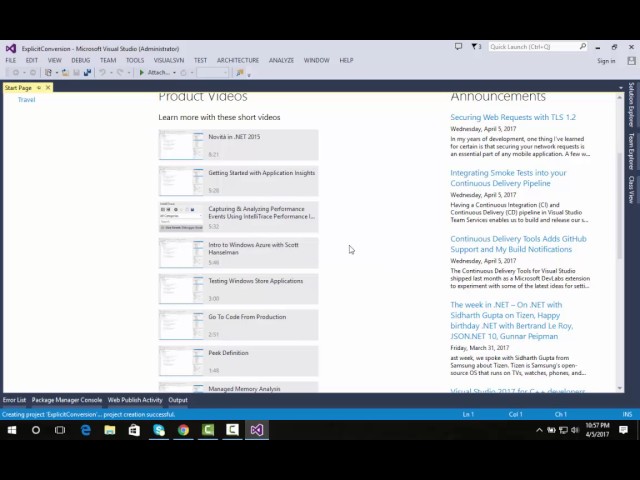Open Integrating Smoke Tests announcement link
Viewport: 640px width, 480px height.
[x=508, y=178]
